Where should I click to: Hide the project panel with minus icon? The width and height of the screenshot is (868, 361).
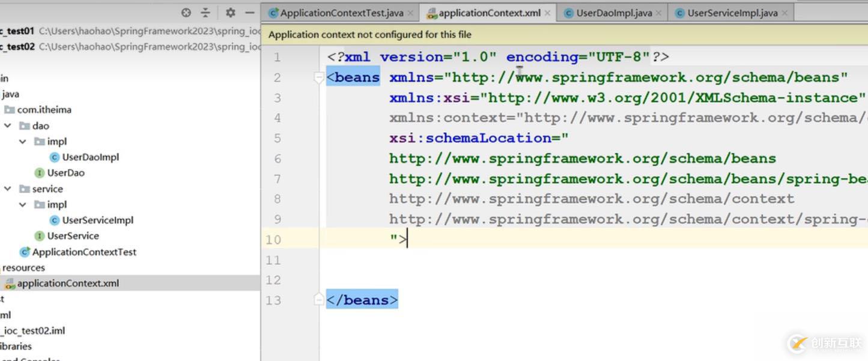[250, 13]
